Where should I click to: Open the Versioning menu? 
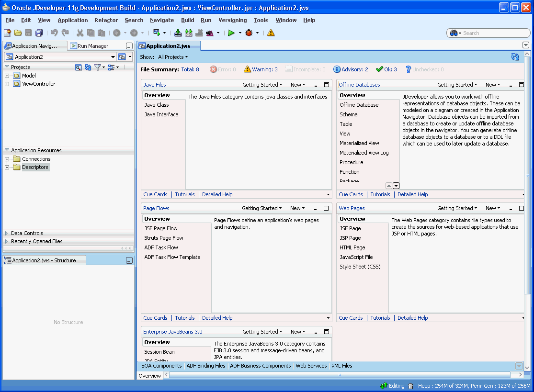[233, 20]
